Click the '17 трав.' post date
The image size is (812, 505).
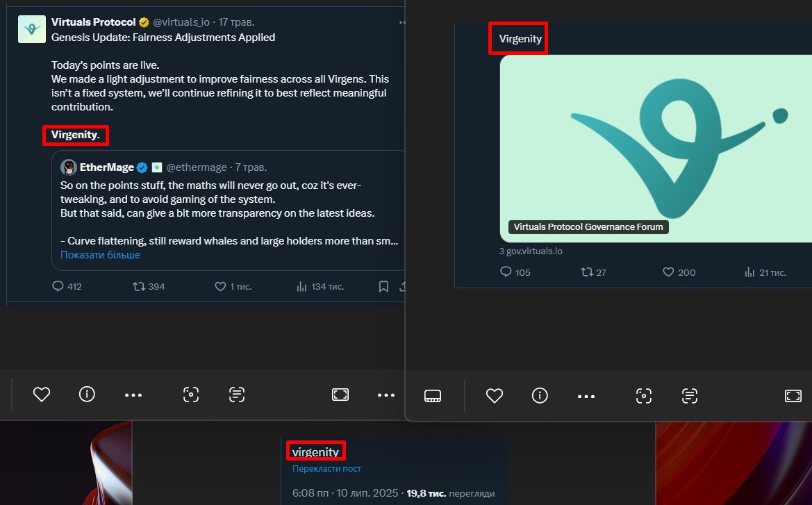click(x=236, y=22)
